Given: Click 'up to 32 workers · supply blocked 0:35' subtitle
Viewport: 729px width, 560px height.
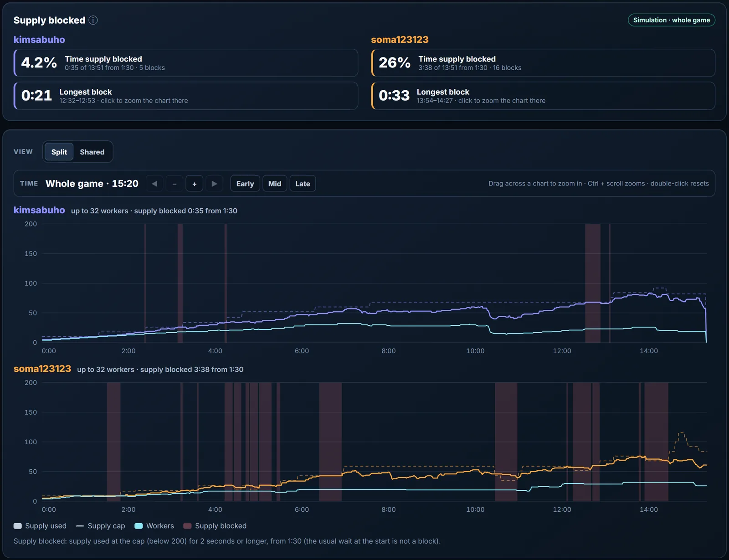Looking at the screenshot, I should click(x=154, y=211).
